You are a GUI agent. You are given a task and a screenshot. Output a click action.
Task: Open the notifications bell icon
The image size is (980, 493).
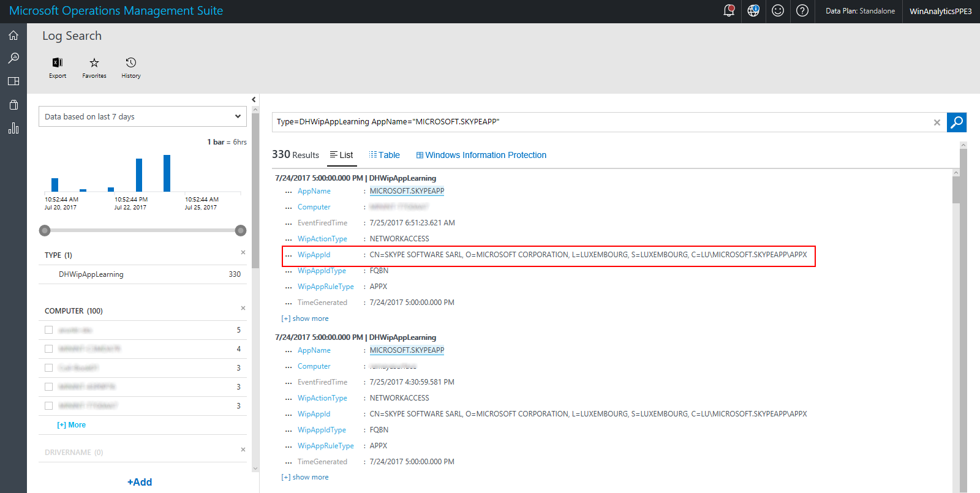coord(729,11)
